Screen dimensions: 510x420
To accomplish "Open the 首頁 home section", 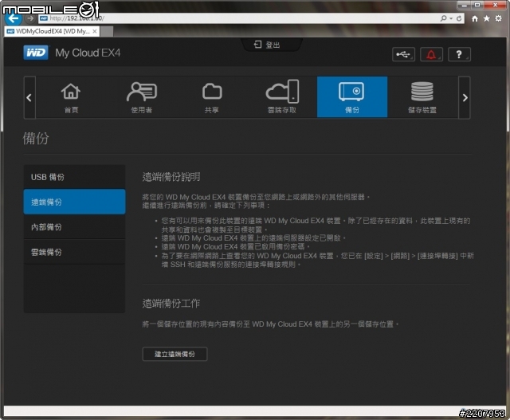I will pos(71,97).
